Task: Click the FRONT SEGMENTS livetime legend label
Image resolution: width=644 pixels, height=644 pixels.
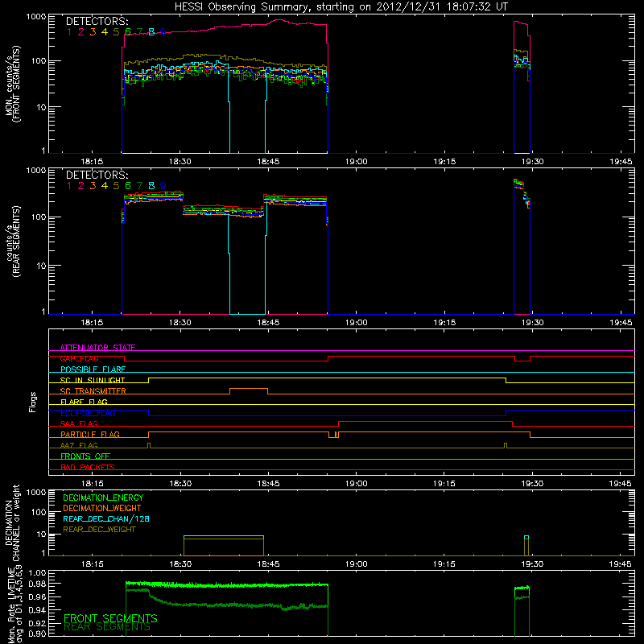Action: (x=110, y=618)
